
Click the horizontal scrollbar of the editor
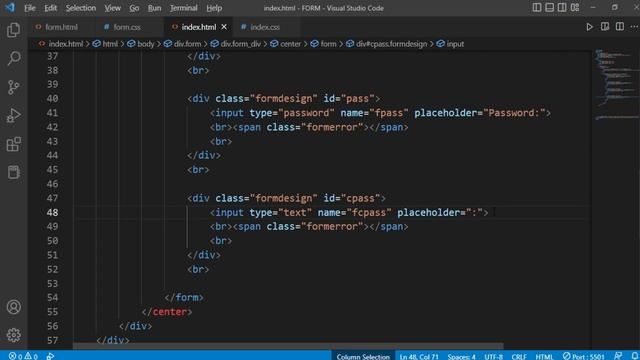pyautogui.click(x=288, y=346)
